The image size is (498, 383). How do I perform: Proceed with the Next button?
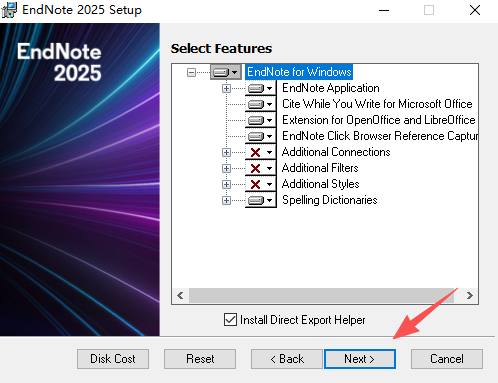[x=360, y=359]
